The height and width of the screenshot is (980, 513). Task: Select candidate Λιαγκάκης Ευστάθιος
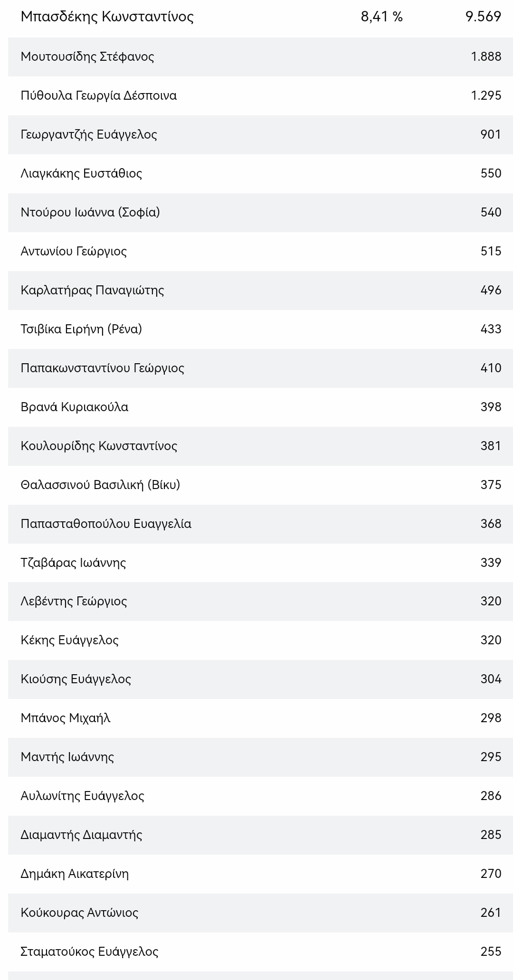81,173
